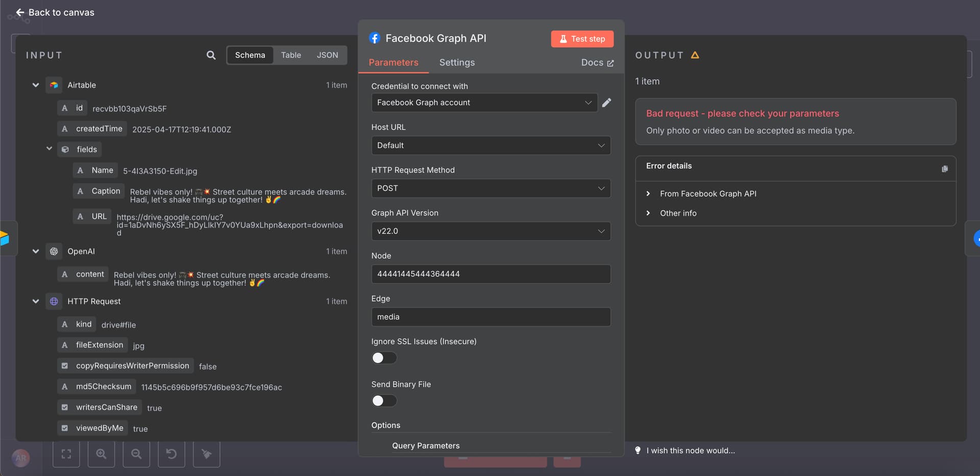
Task: Click the Query Parameters option
Action: pyautogui.click(x=426, y=445)
